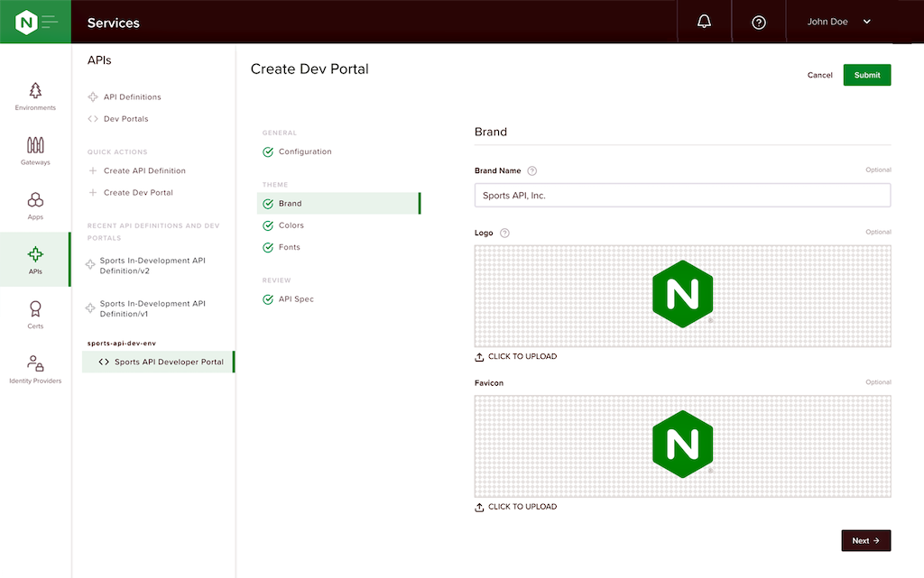Click the Next button
This screenshot has height=578, width=924.
[865, 540]
